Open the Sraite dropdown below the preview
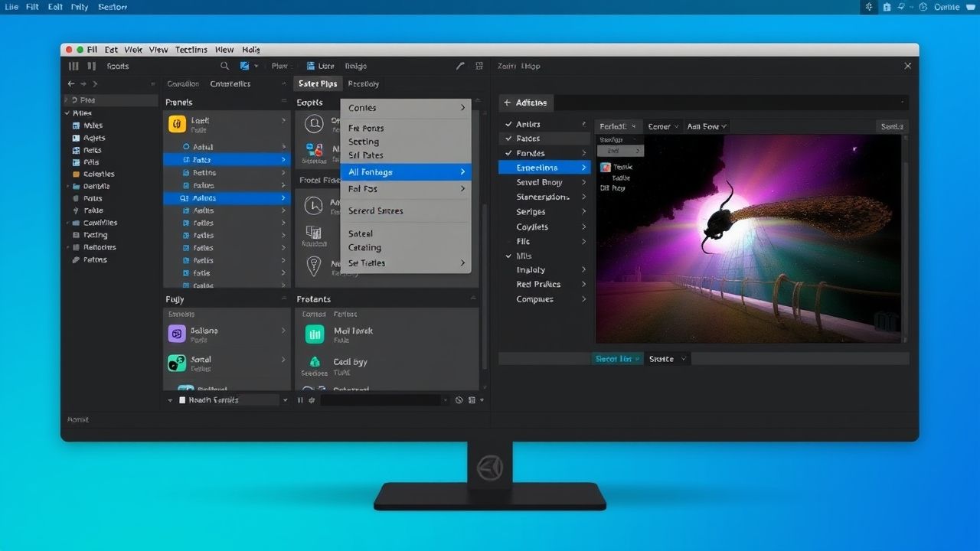Viewport: 980px width, 551px height. point(667,359)
